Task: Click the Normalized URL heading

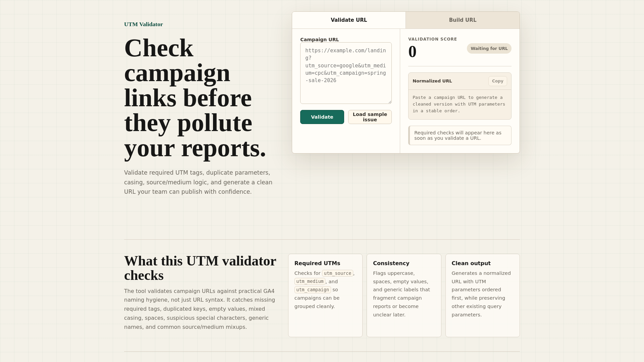Action: point(432,81)
